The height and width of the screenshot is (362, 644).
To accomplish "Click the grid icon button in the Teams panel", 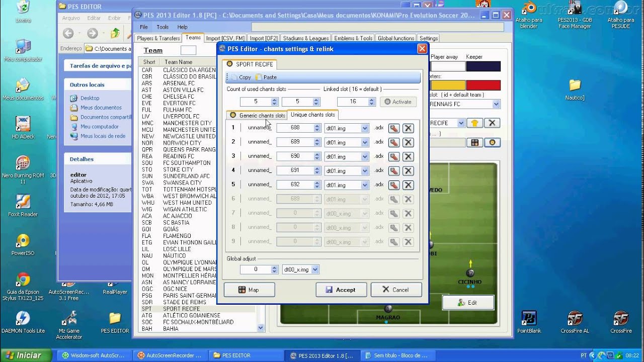I will click(474, 143).
